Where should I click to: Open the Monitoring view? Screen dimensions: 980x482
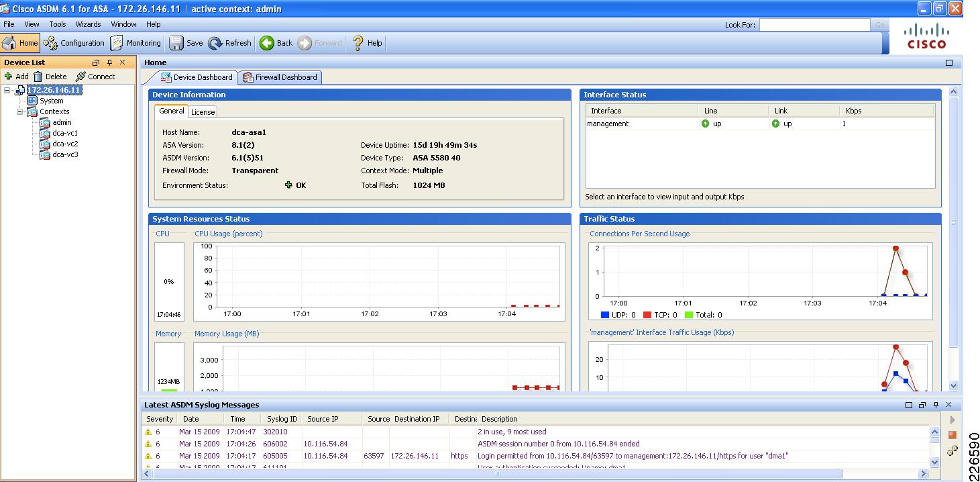135,43
